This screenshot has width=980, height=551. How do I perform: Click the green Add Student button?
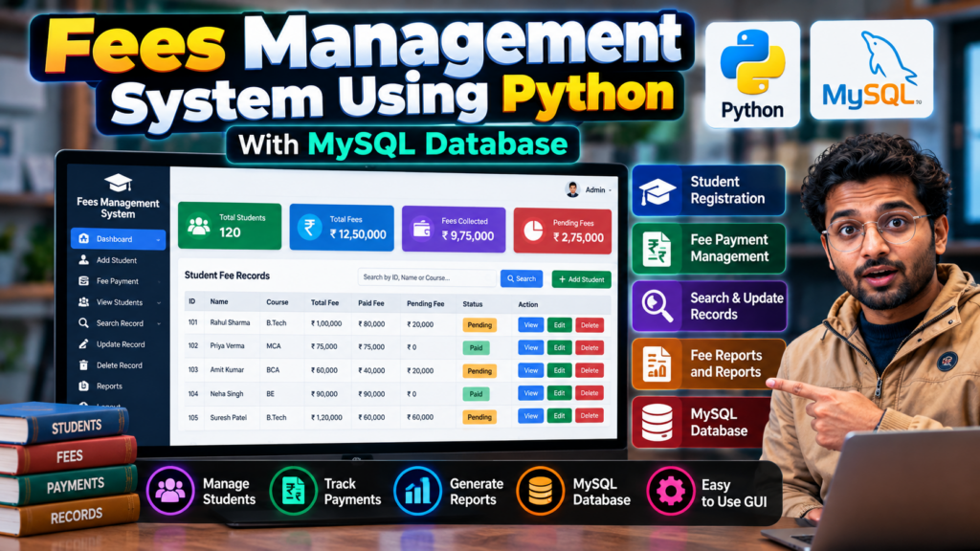581,279
